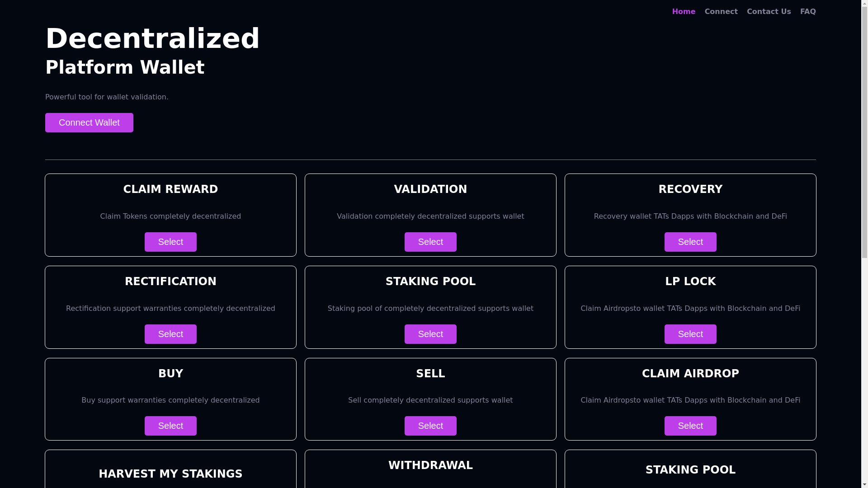Click the WITHDRAWAL heading
868x488 pixels.
(430, 465)
